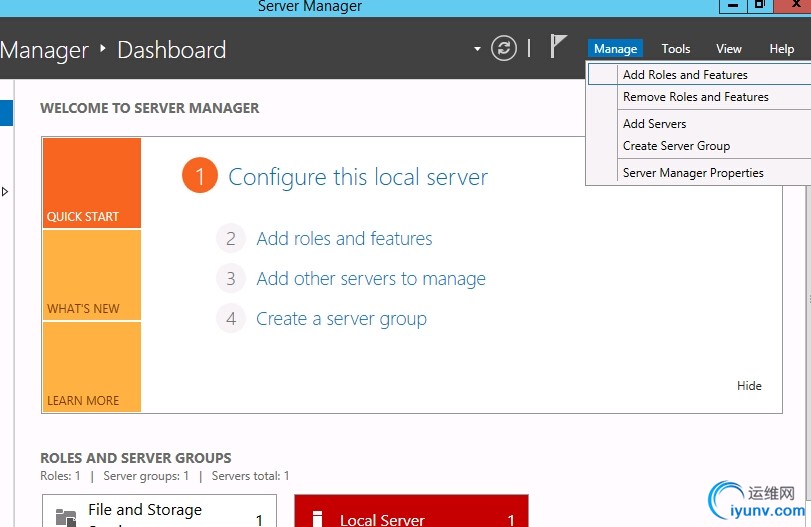Restore down the Server Manager window
The width and height of the screenshot is (811, 527).
pyautogui.click(x=759, y=6)
